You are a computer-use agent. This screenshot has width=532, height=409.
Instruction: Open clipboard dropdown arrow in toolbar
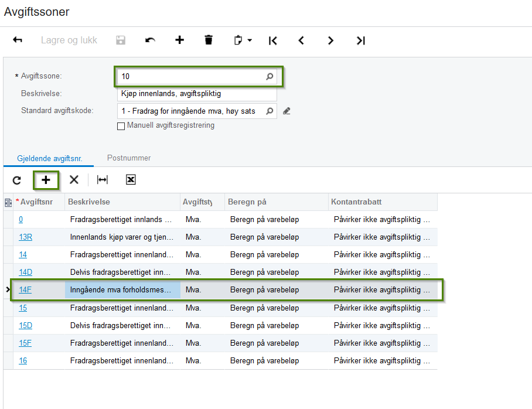pos(250,40)
